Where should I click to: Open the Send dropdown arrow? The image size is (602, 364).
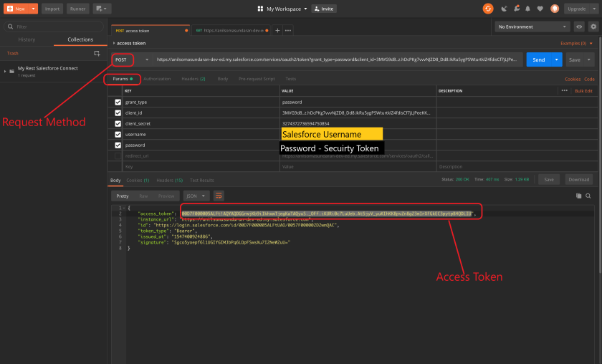click(x=557, y=59)
